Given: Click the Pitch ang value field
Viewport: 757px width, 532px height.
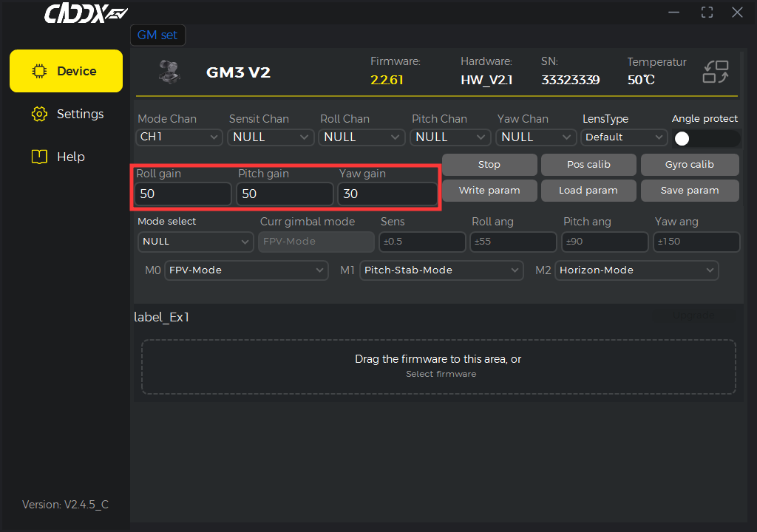Looking at the screenshot, I should click(x=605, y=242).
